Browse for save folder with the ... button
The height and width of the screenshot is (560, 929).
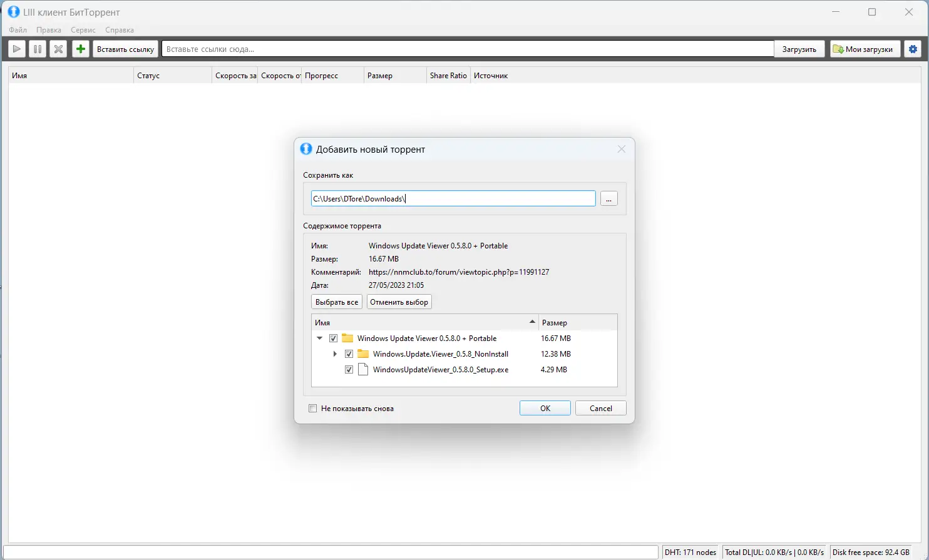[x=609, y=198]
